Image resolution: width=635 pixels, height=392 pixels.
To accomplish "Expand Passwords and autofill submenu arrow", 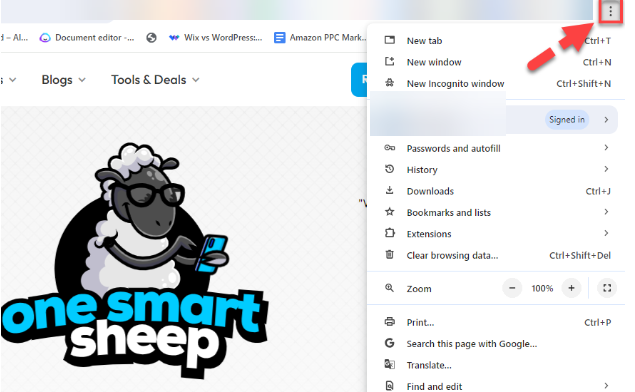I will (606, 147).
